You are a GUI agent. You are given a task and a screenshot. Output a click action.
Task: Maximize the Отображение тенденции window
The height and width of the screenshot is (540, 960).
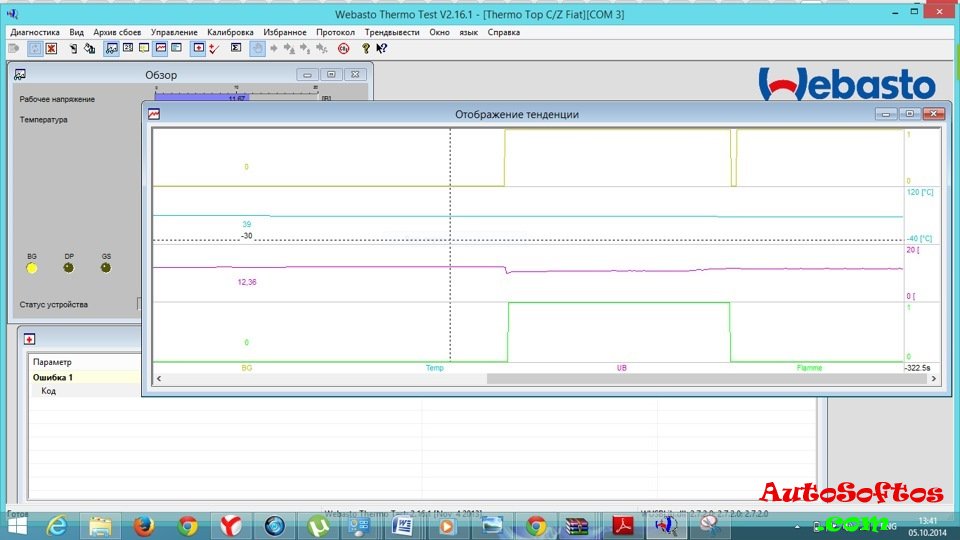pyautogui.click(x=909, y=114)
